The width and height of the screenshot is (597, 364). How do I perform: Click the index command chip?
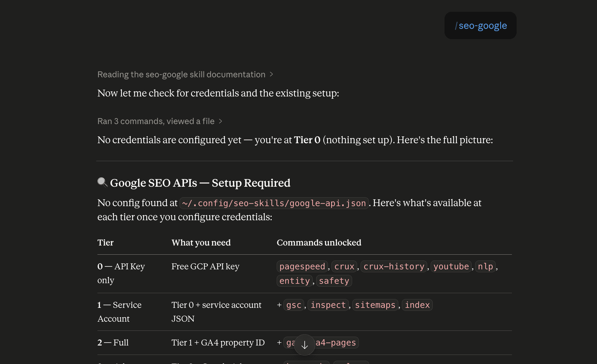417,305
